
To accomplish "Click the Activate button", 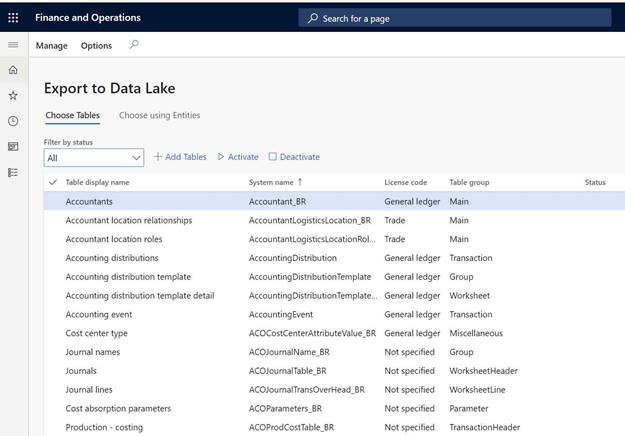I will [x=238, y=157].
